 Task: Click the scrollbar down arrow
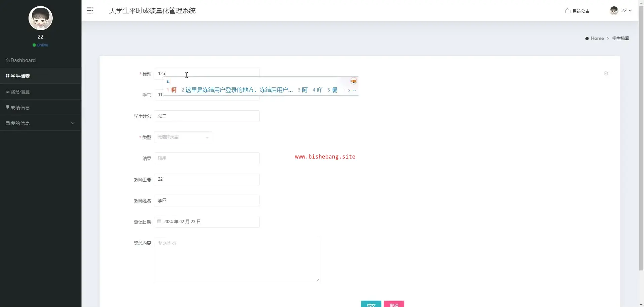pyautogui.click(x=641, y=305)
